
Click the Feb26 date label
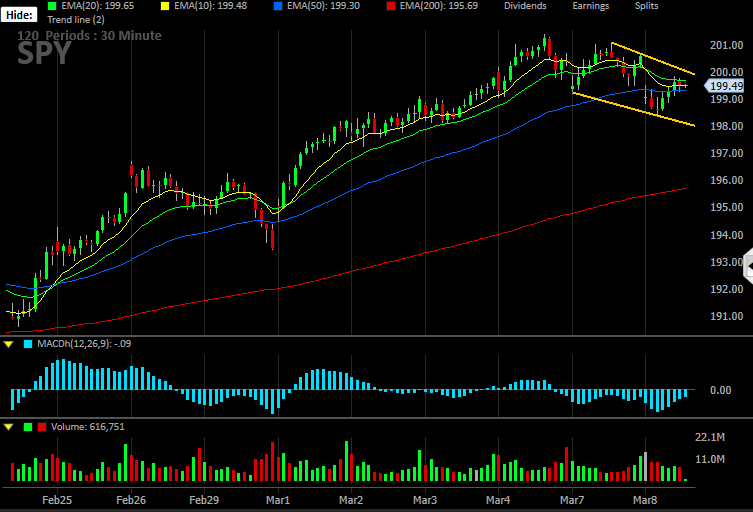tap(131, 500)
